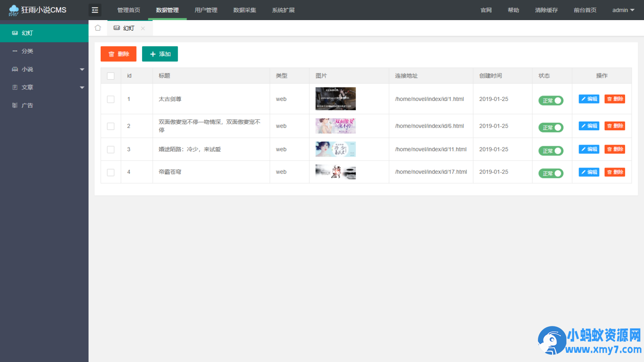644x362 pixels.
Task: Edit the 婚途陌路 row with 编辑
Action: (x=589, y=149)
